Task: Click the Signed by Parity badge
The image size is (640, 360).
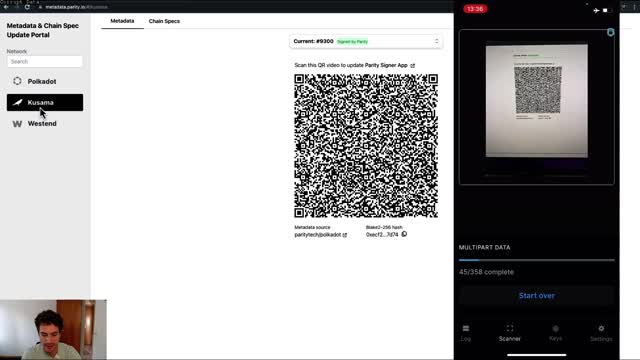Action: coord(352,42)
